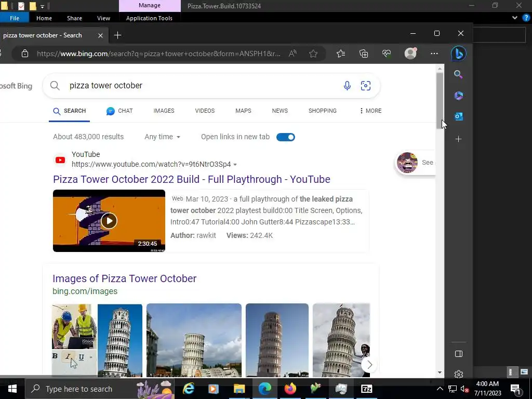
Task: Open File Explorer from the taskbar
Action: 239,389
